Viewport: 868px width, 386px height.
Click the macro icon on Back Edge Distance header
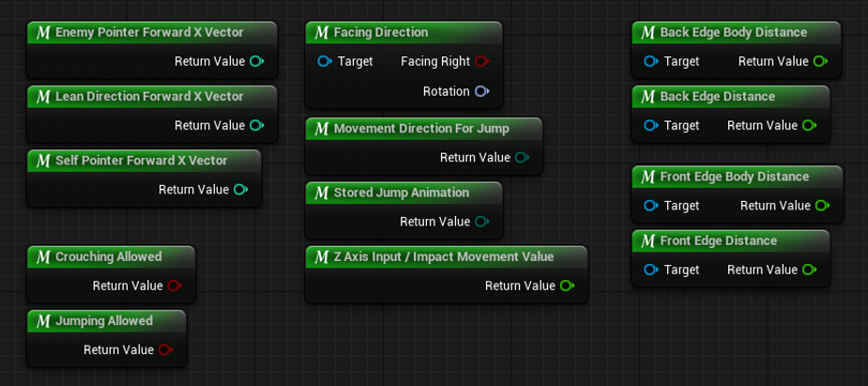pos(647,97)
